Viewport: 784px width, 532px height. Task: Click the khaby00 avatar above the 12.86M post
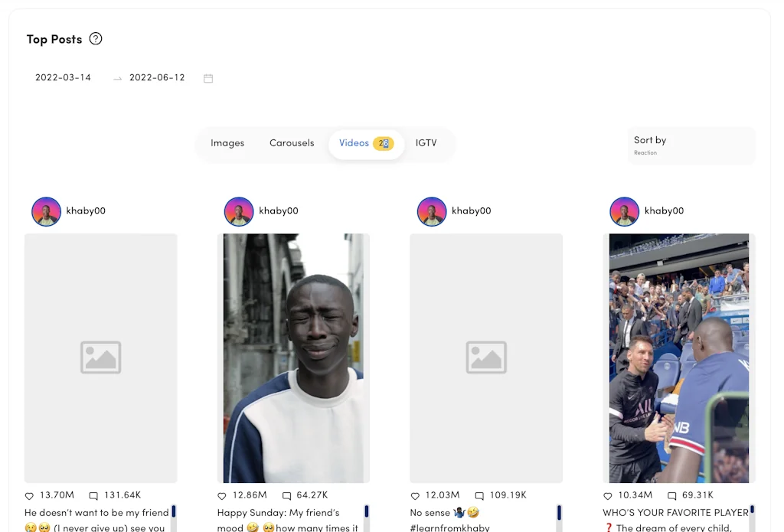239,211
